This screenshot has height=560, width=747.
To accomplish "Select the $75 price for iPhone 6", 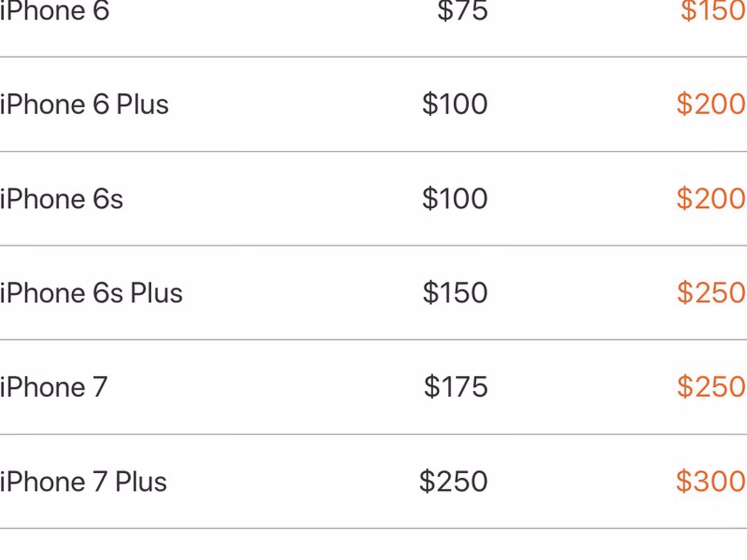I will coord(462,10).
